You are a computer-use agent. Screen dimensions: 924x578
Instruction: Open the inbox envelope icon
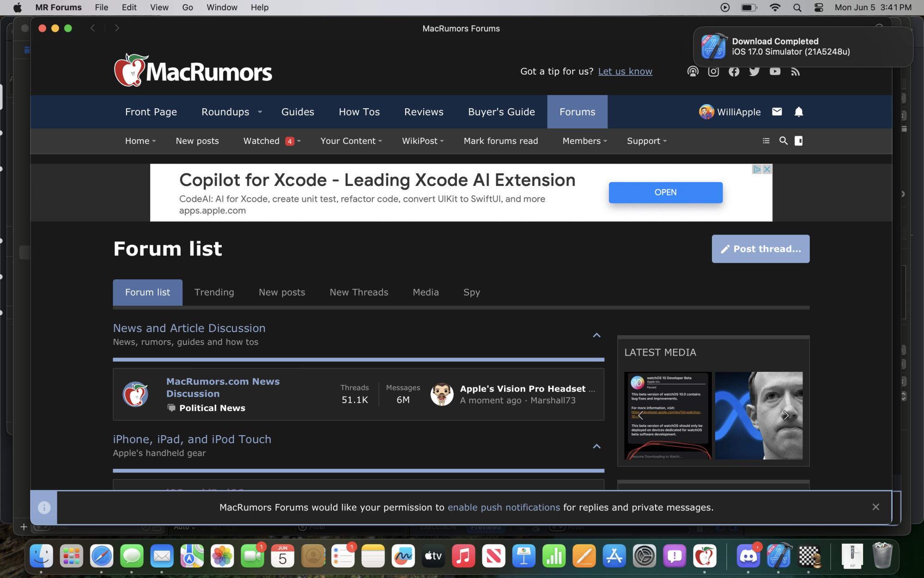click(777, 112)
